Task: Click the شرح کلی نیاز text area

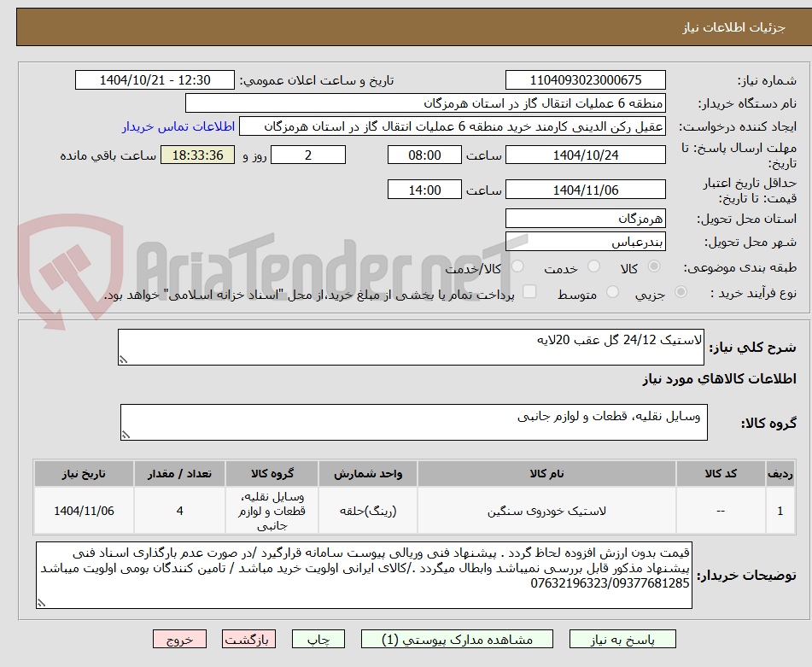Action: point(411,347)
